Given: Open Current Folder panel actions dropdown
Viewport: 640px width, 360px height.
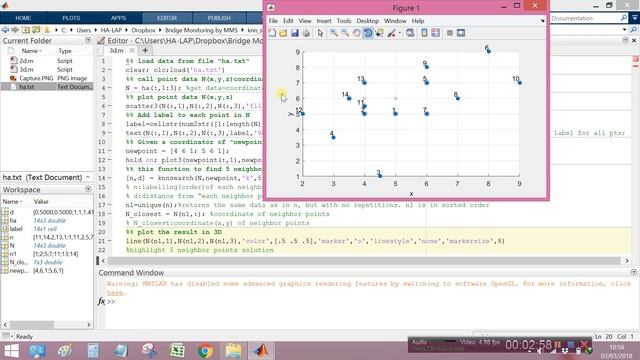Looking at the screenshot, I should point(88,40).
